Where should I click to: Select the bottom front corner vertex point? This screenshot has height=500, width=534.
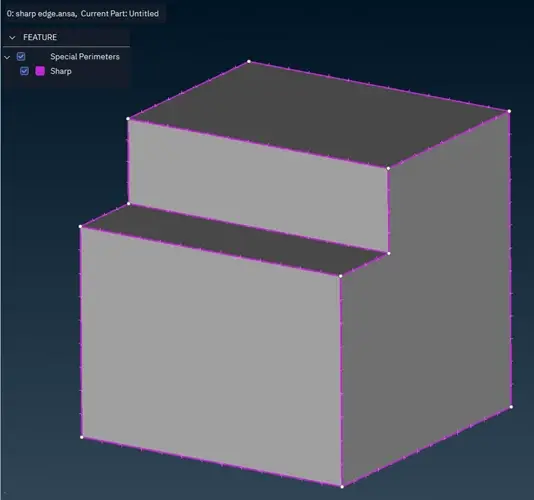point(342,486)
